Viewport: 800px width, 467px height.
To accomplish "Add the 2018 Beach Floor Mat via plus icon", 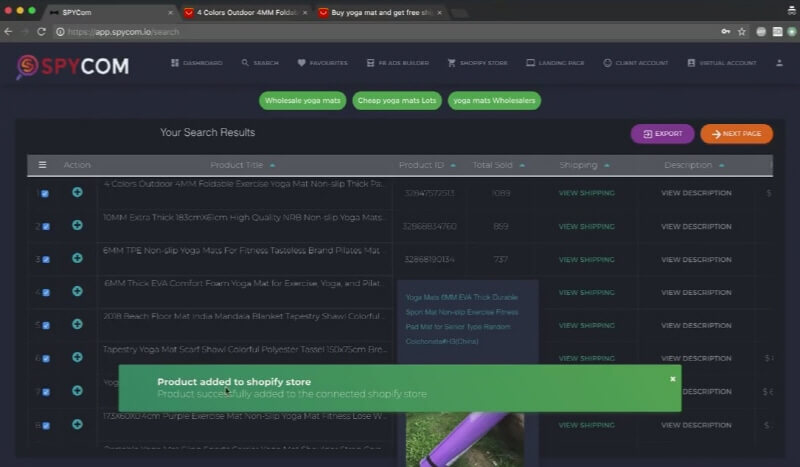I will coord(78,324).
